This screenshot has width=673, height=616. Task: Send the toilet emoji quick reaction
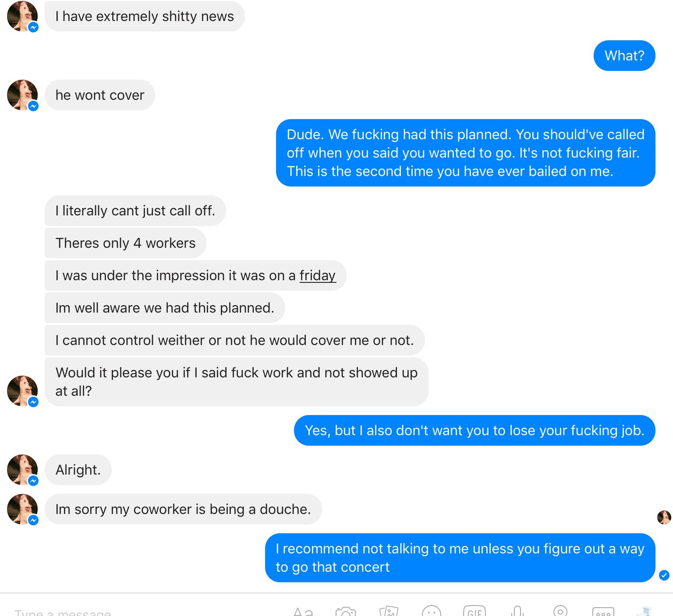(x=645, y=612)
